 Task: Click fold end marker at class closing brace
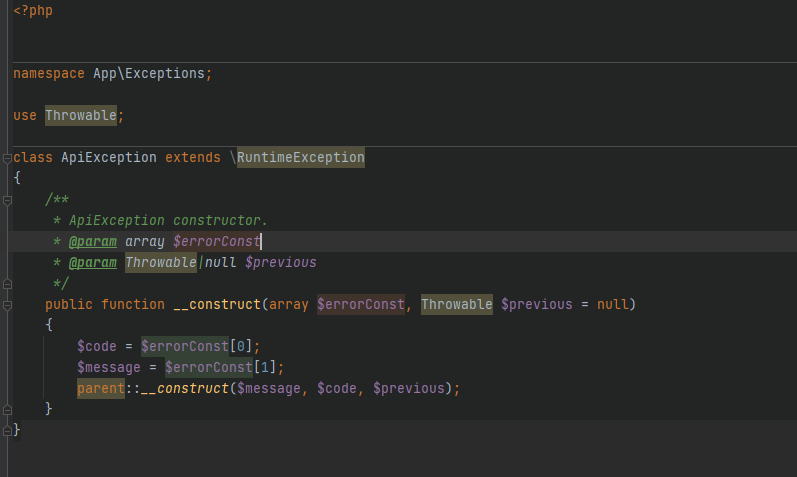[x=7, y=431]
